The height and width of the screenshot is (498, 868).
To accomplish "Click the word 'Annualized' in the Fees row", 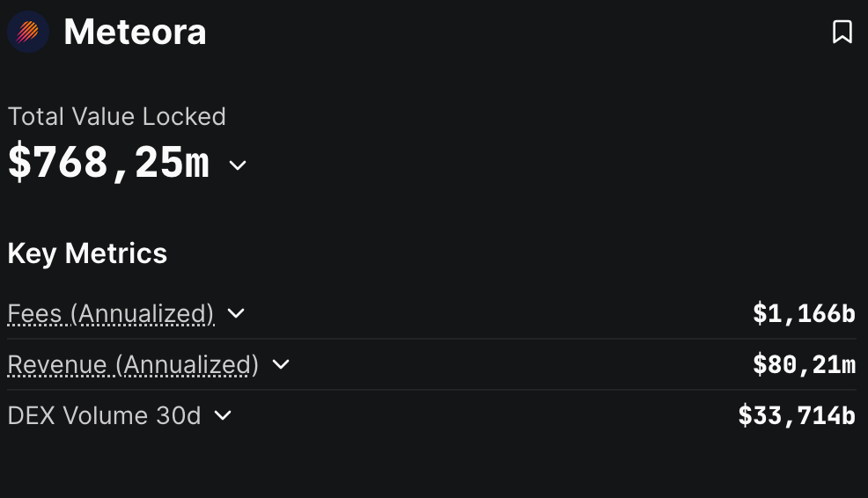I will click(141, 313).
